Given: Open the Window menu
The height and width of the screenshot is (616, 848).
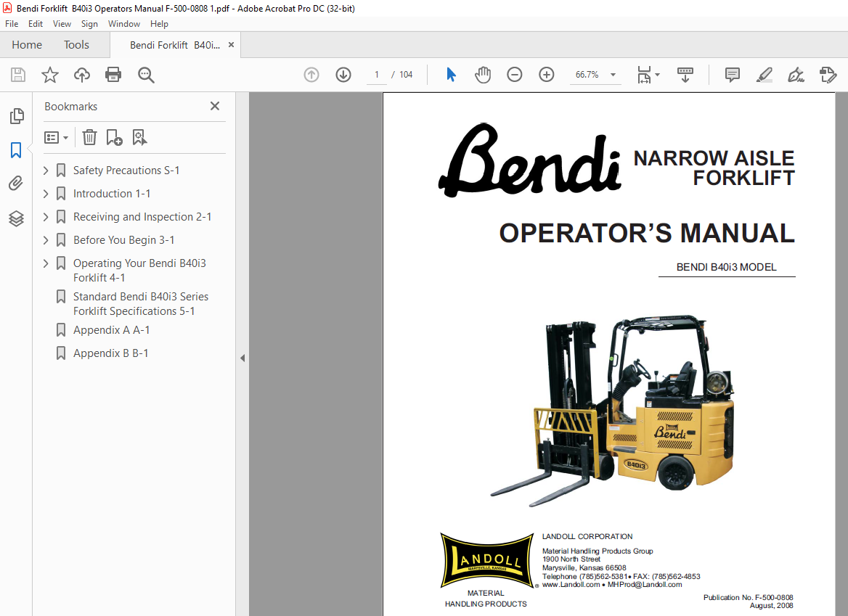Looking at the screenshot, I should pos(124,24).
